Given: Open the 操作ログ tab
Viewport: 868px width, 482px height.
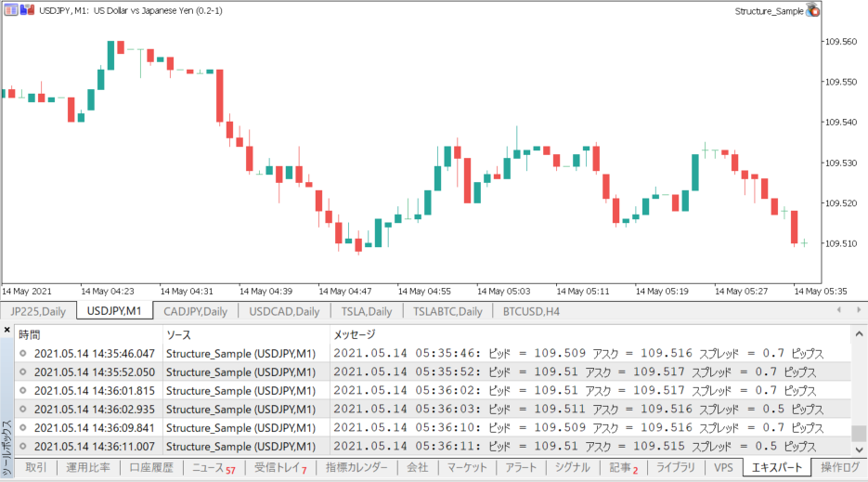Looking at the screenshot, I should [x=839, y=468].
